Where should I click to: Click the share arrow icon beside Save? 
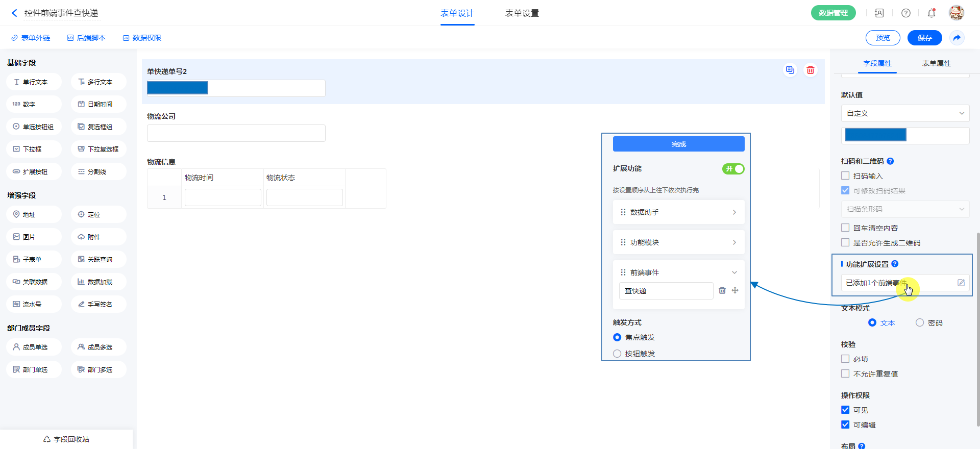click(957, 38)
